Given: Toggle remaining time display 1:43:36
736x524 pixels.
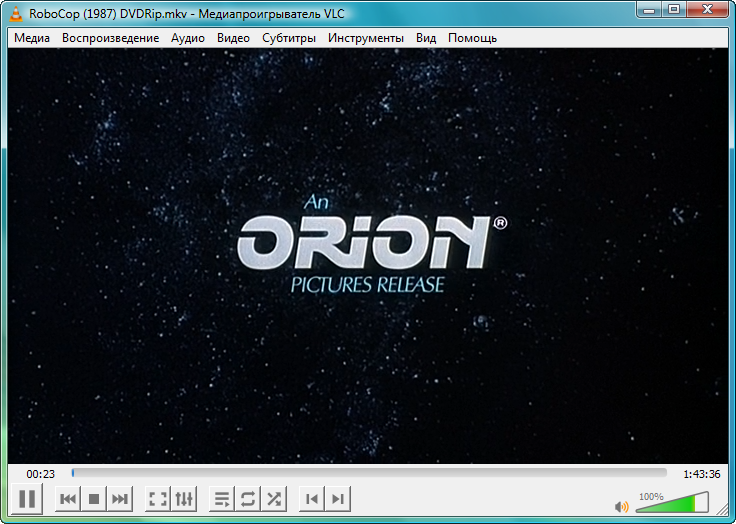Looking at the screenshot, I should point(701,474).
